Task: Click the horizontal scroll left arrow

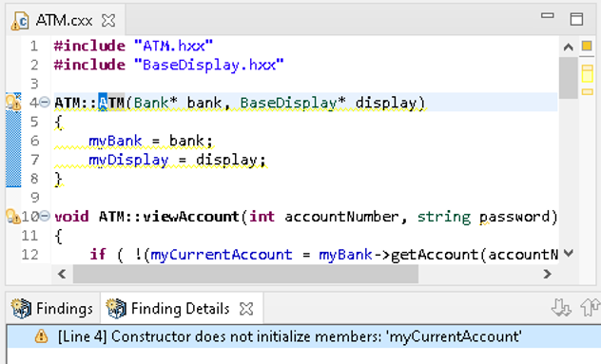Action: [x=62, y=274]
